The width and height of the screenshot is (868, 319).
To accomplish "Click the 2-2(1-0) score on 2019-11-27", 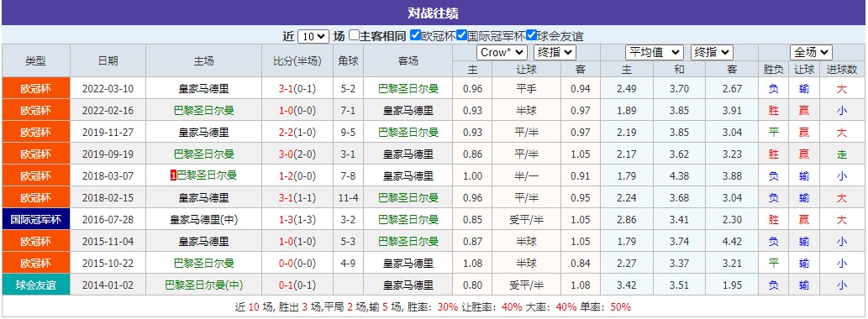I will pyautogui.click(x=297, y=132).
